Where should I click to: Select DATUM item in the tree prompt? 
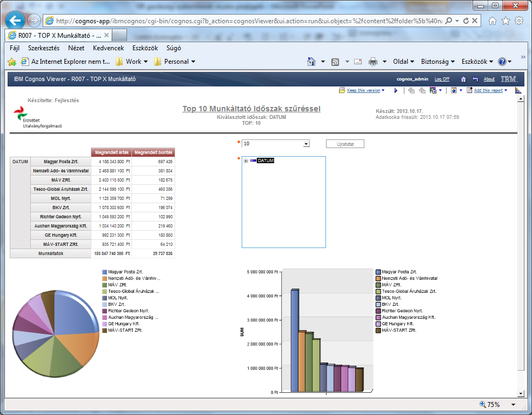tap(265, 160)
